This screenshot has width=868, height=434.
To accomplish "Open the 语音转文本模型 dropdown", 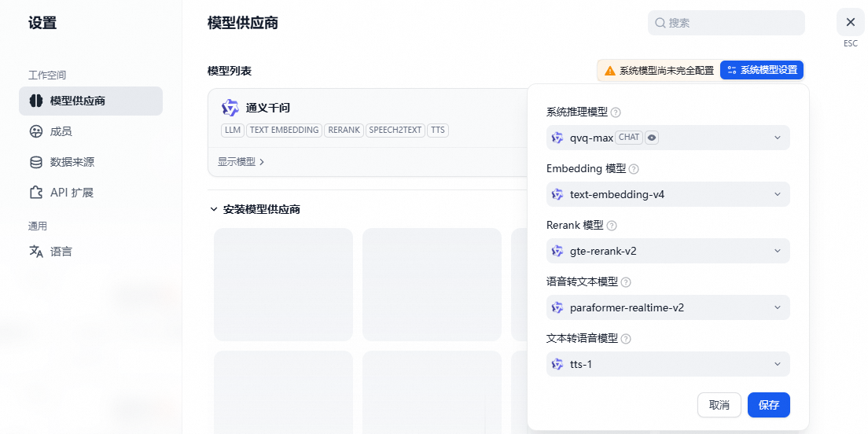I will 668,307.
